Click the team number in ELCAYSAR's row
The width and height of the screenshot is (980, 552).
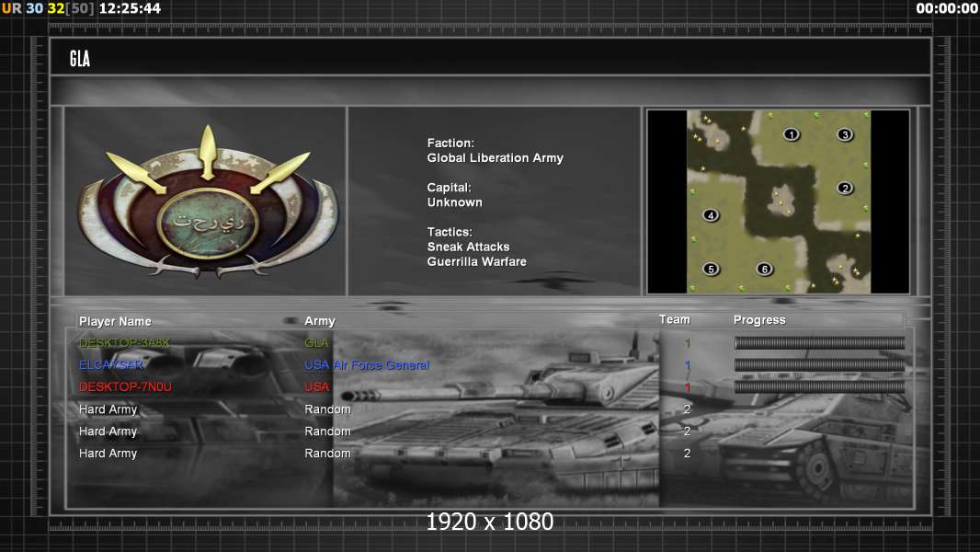[x=688, y=365]
